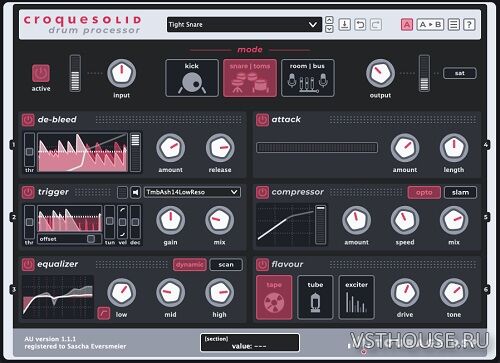500x363 pixels.
Task: Enable dynamic equalizer mode
Action: click(x=190, y=265)
